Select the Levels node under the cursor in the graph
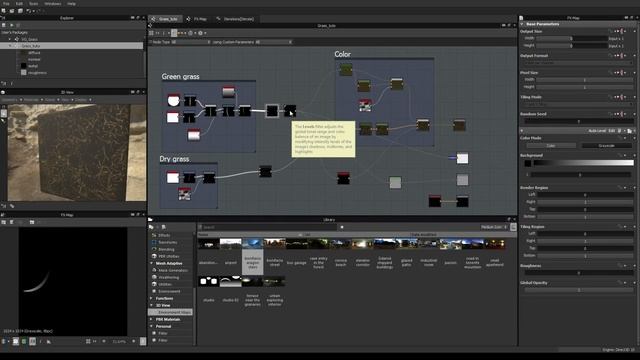640x360 pixels. click(290, 110)
